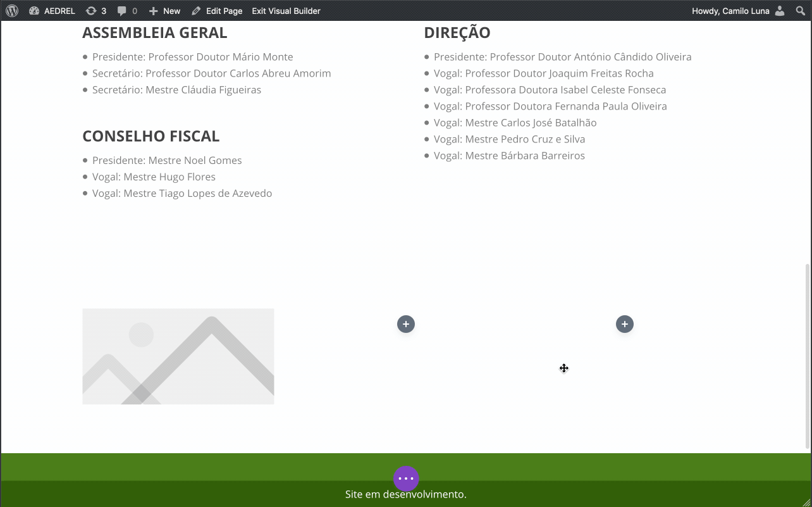Open the comments bubble icon
The height and width of the screenshot is (507, 812).
(127, 11)
